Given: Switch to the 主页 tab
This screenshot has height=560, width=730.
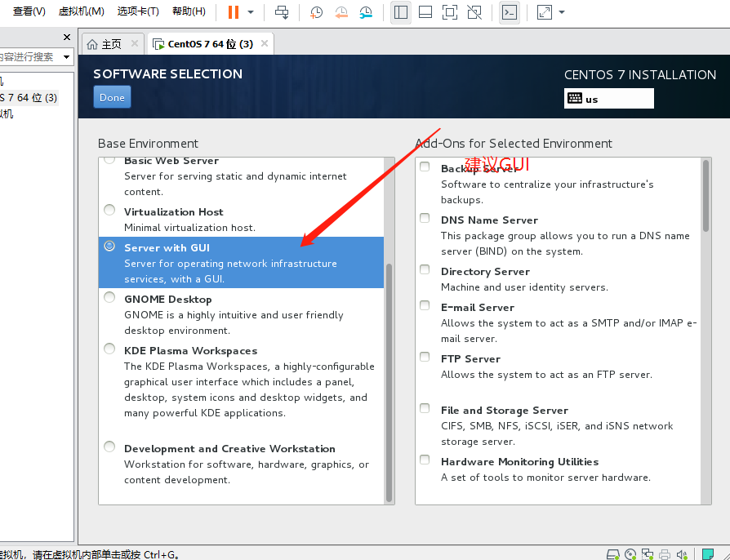Looking at the screenshot, I should [x=111, y=44].
